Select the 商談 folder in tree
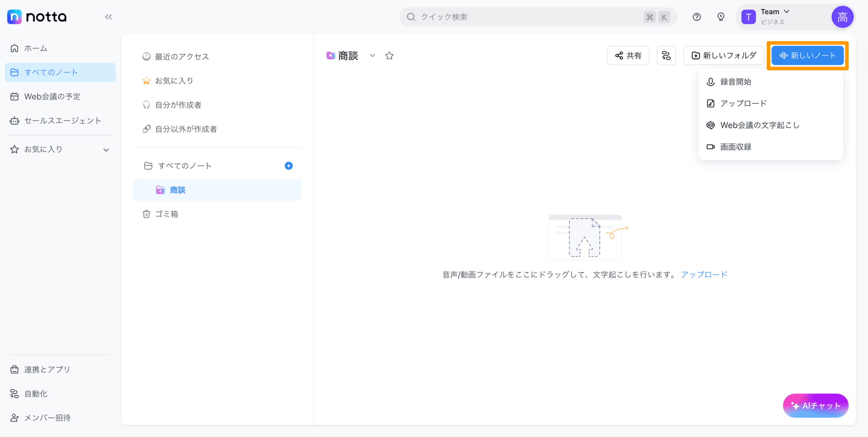This screenshot has width=868, height=437. point(217,190)
